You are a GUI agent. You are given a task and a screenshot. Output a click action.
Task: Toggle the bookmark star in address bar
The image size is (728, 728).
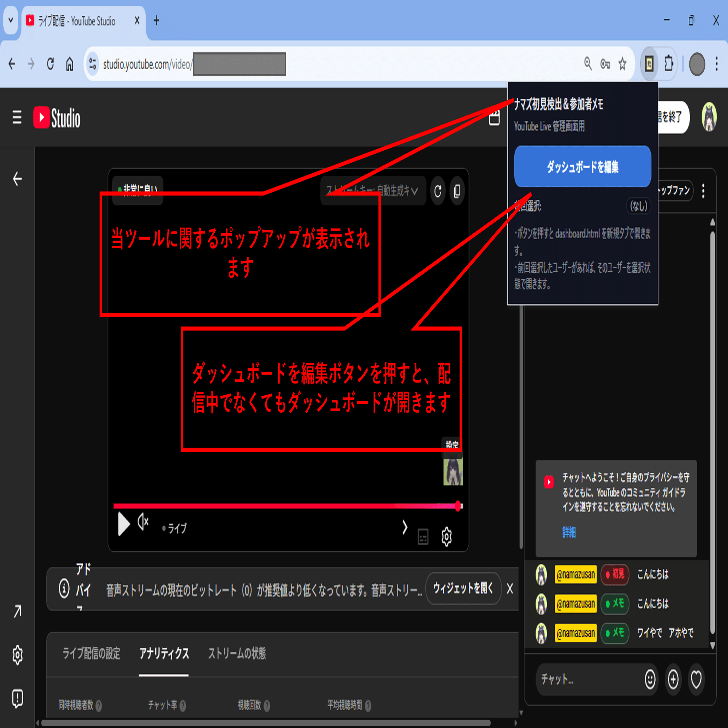click(622, 64)
